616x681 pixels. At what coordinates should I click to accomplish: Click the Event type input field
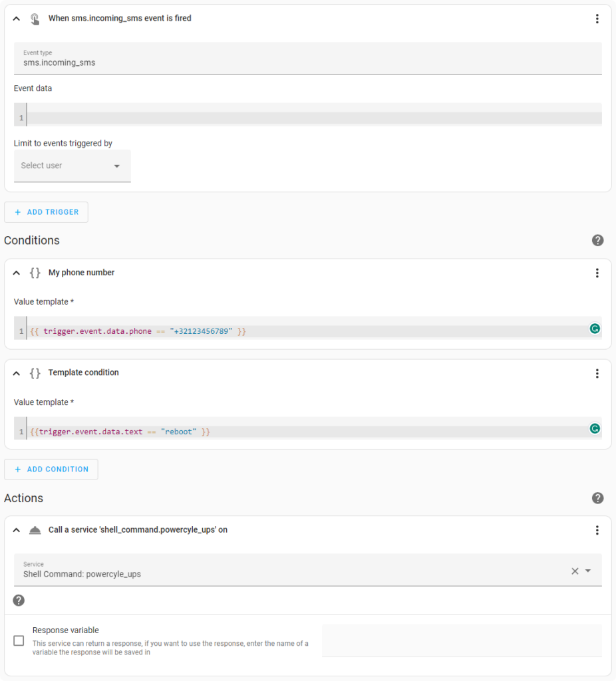pyautogui.click(x=307, y=59)
